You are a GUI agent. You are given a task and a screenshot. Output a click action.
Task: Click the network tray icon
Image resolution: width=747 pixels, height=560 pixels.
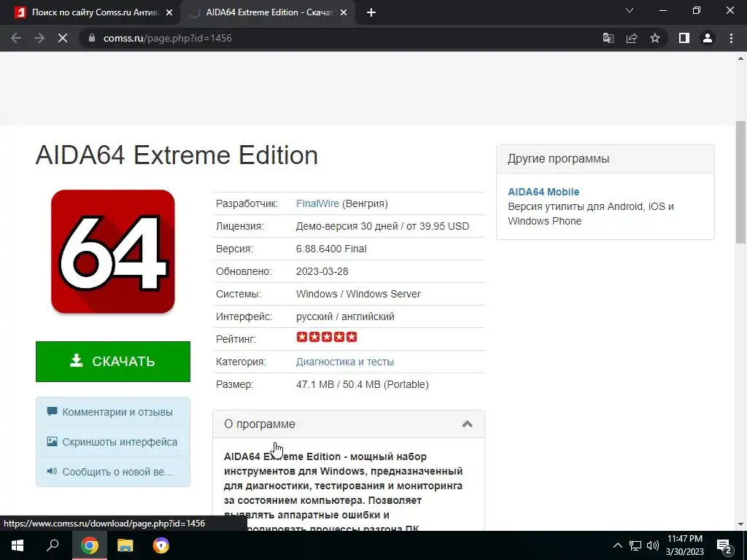pyautogui.click(x=635, y=545)
